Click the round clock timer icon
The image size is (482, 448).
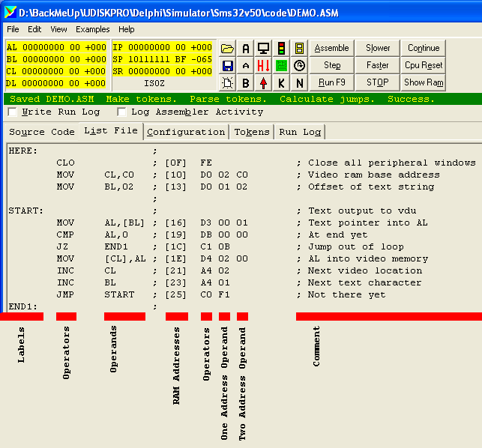[x=299, y=66]
